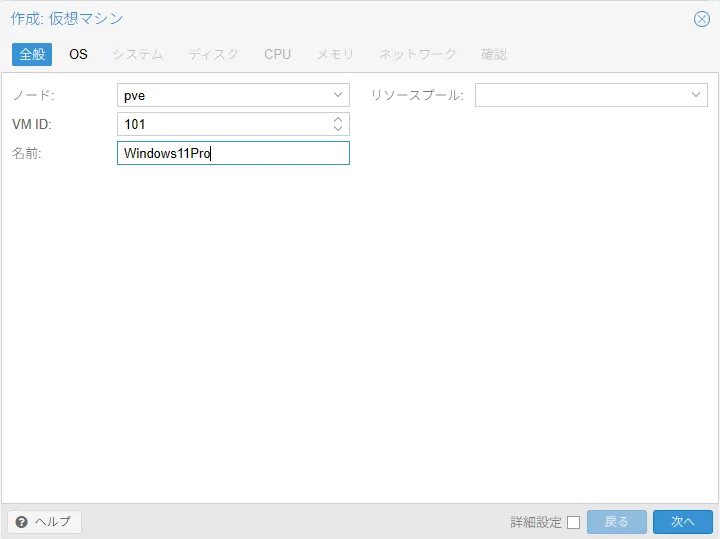Open the メモリ tab
Image resolution: width=720 pixels, height=539 pixels.
(x=335, y=54)
